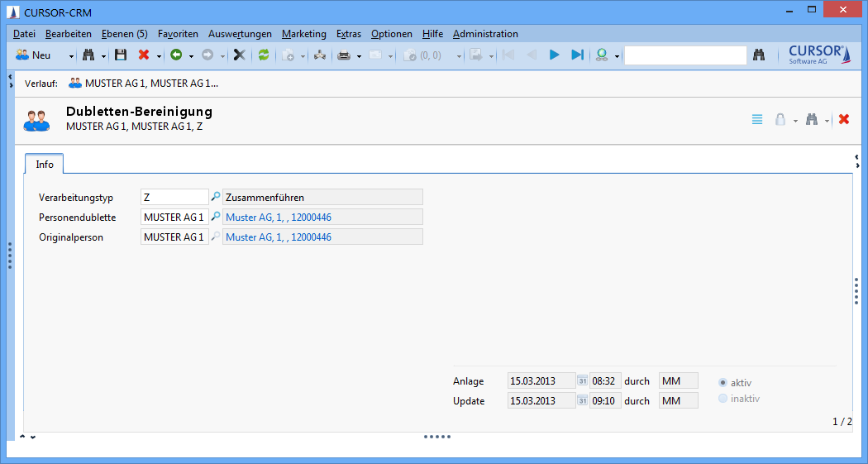Click binoculars beside the quick search field
The height and width of the screenshot is (464, 868).
760,55
